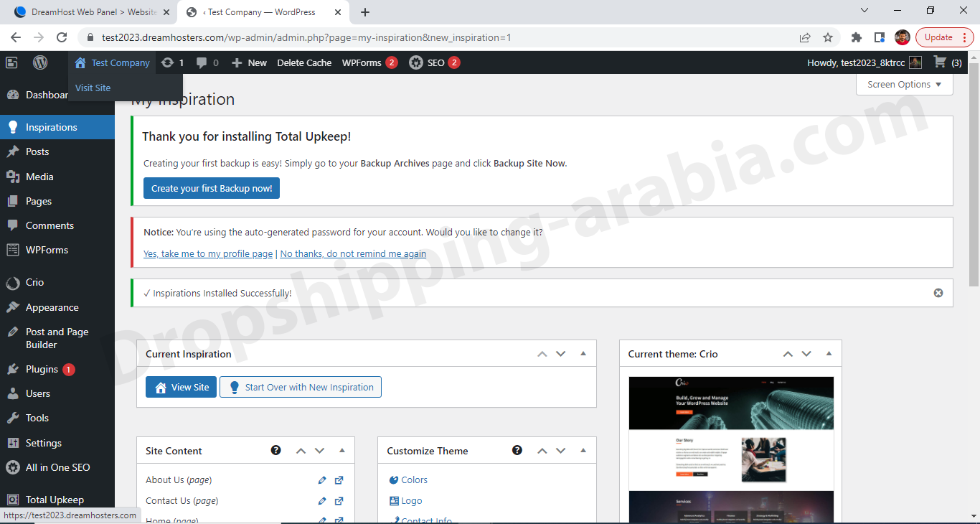Open Chrome side panel icon
Viewport: 980px width, 524px height.
pyautogui.click(x=880, y=37)
